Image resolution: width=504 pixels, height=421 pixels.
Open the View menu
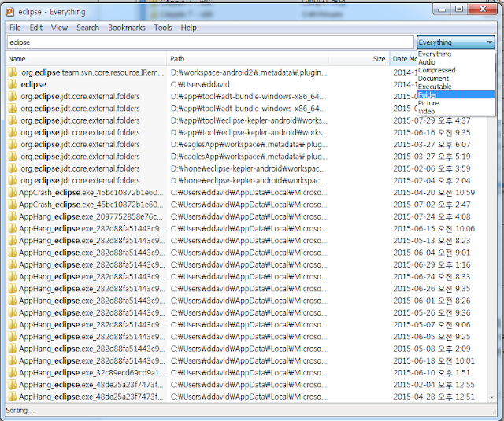(60, 28)
